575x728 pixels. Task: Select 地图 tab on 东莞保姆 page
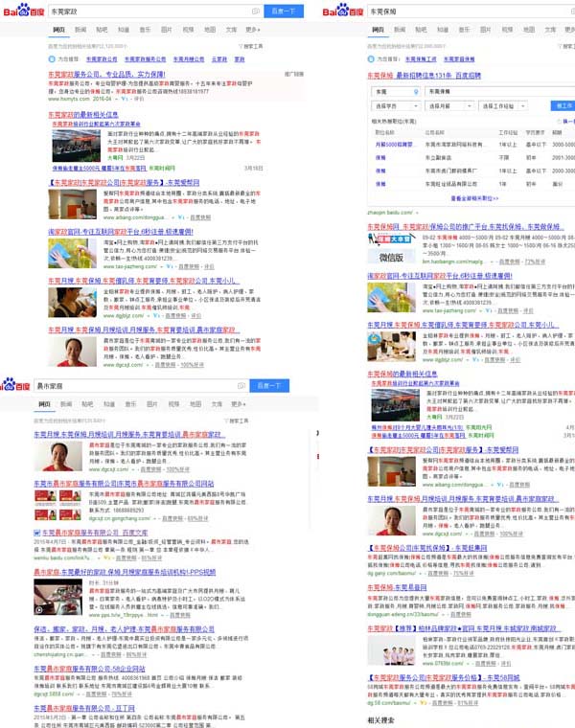[x=529, y=30]
